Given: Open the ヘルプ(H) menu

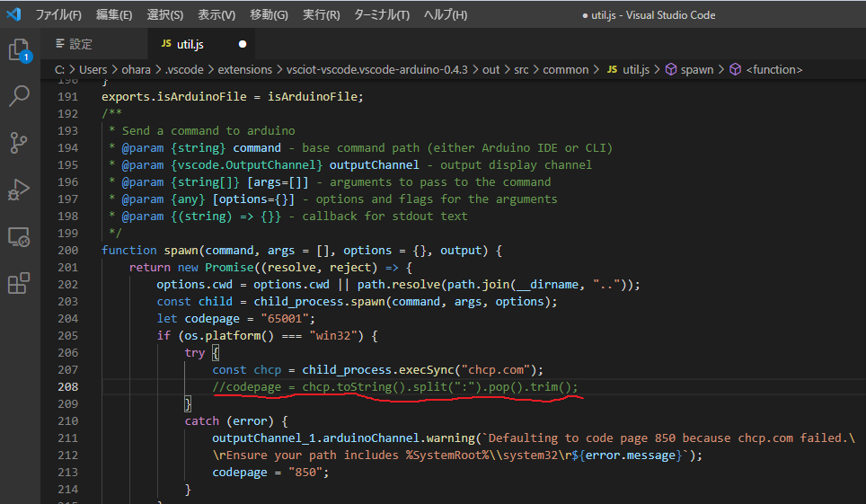Looking at the screenshot, I should click(446, 15).
